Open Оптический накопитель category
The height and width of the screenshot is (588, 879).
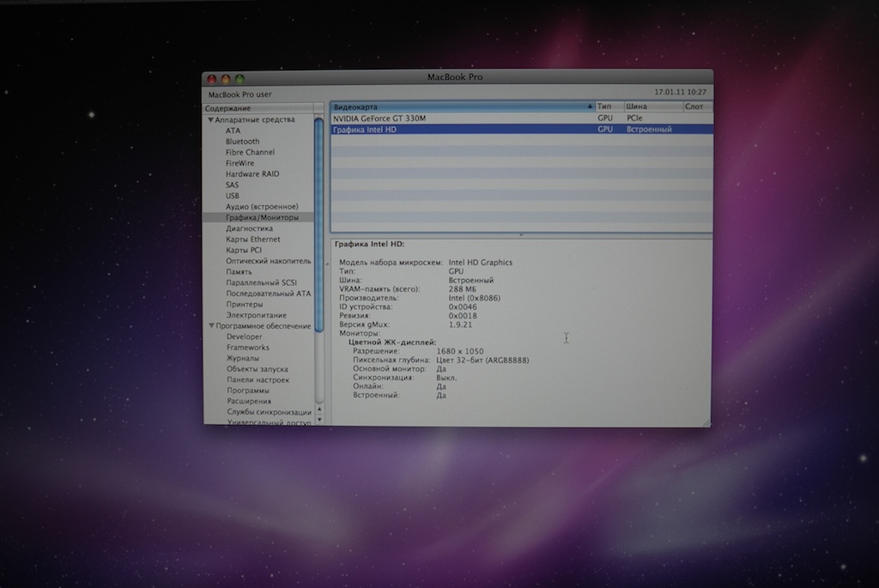point(268,261)
